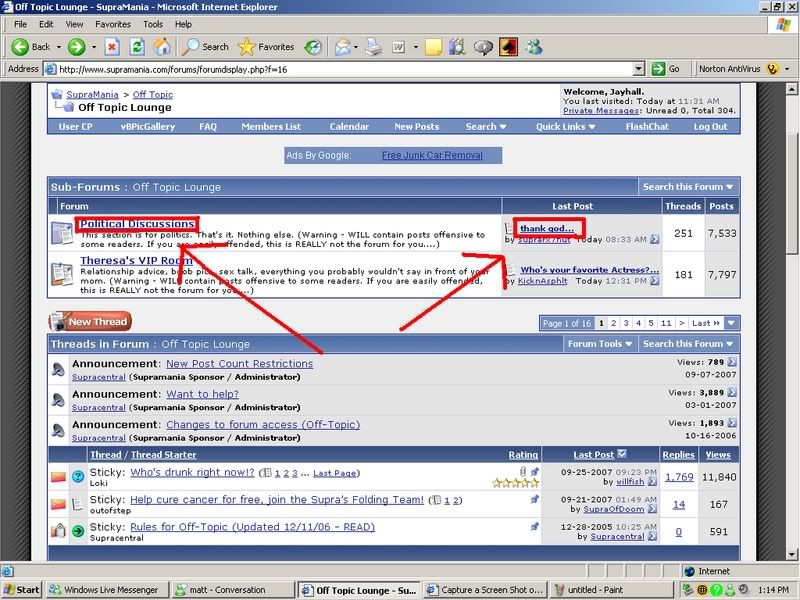Open the address bar dropdown arrow
This screenshot has width=800, height=600.
(638, 69)
